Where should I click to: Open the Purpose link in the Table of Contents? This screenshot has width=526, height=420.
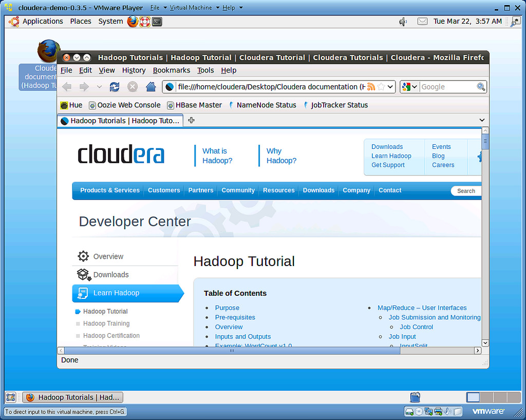[x=227, y=308]
